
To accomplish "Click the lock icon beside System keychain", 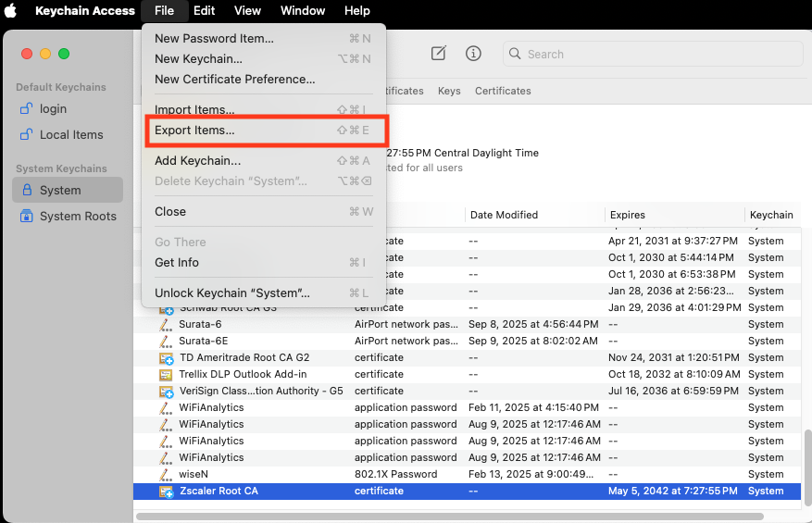I will [x=27, y=190].
